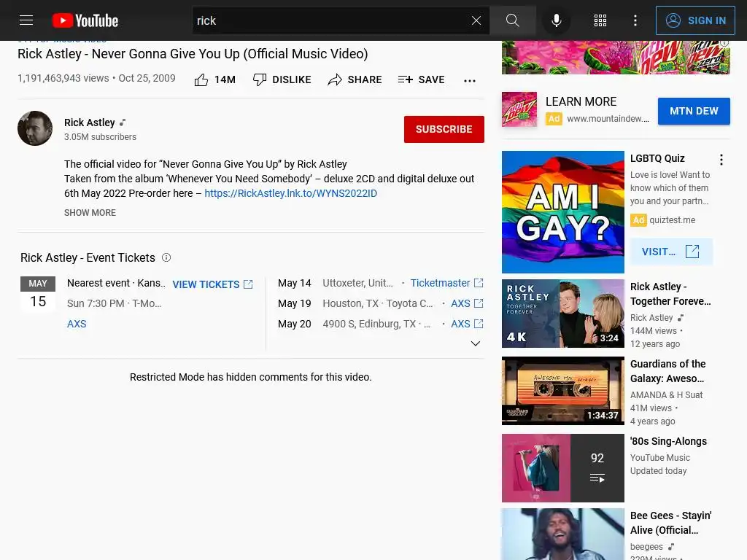
Task: Click the MTN DEW button
Action: (694, 111)
